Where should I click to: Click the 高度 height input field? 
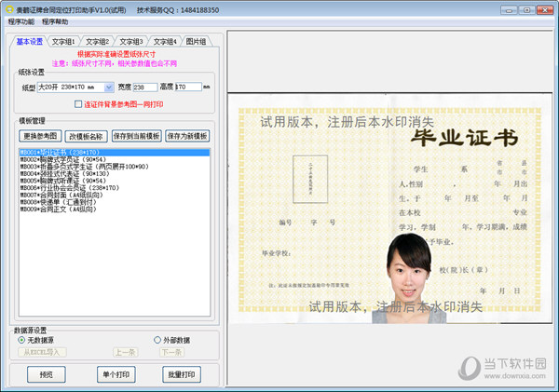tap(187, 88)
